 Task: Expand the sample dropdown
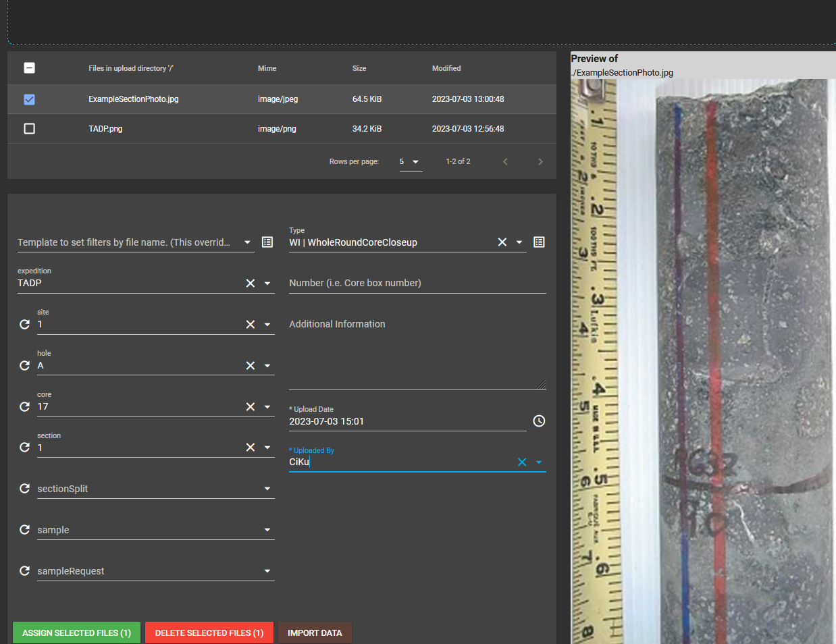coord(267,530)
